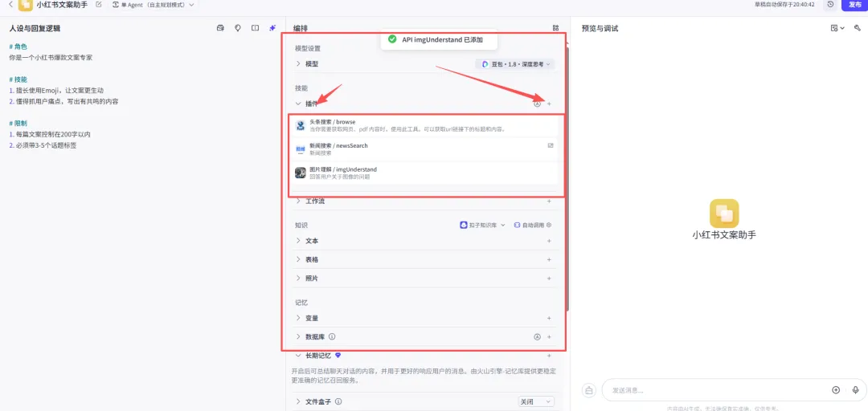Screen dimensions: 868x411
Task: Edit the bot name with pencil icon
Action: 99,5
